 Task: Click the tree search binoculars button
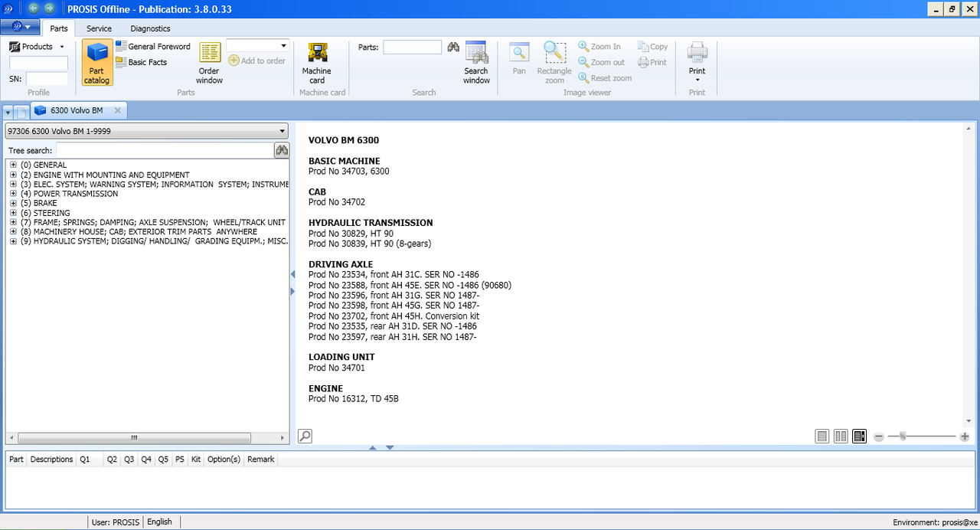[x=282, y=150]
